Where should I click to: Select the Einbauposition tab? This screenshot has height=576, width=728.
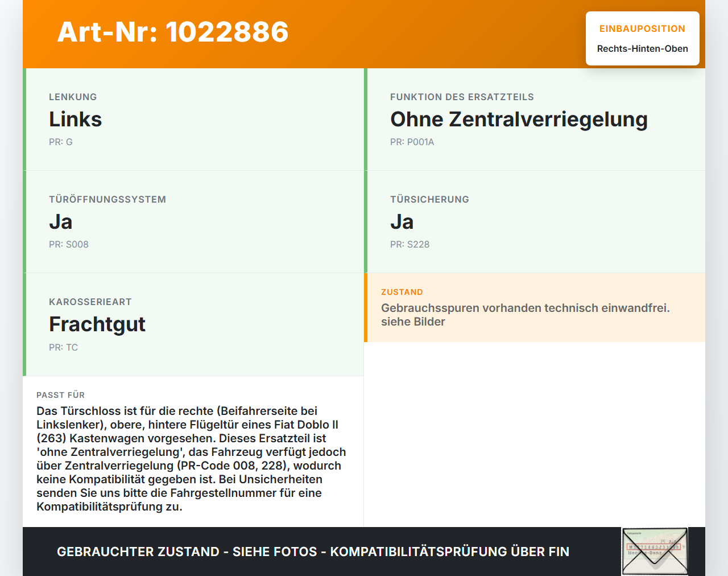[x=642, y=28]
